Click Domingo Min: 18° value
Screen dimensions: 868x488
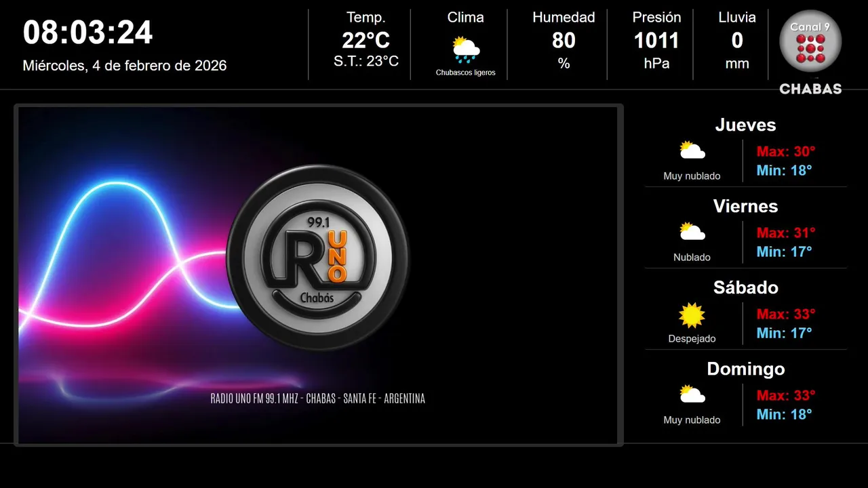click(x=785, y=414)
